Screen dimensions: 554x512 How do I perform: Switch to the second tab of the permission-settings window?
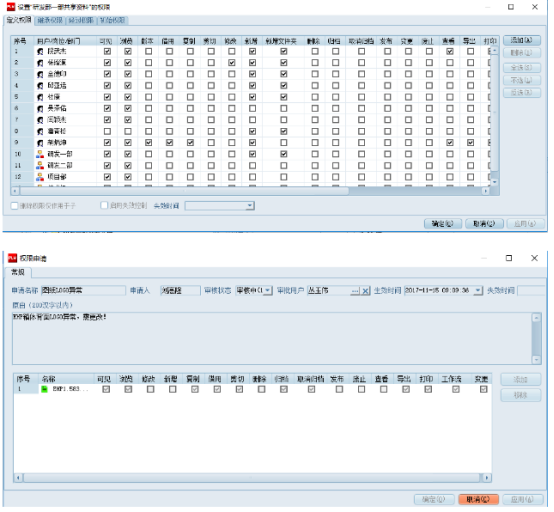coord(50,20)
